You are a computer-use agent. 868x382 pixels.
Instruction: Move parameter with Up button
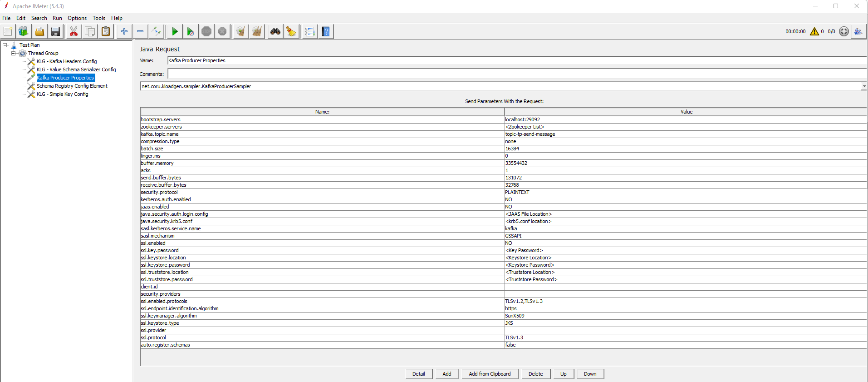564,374
